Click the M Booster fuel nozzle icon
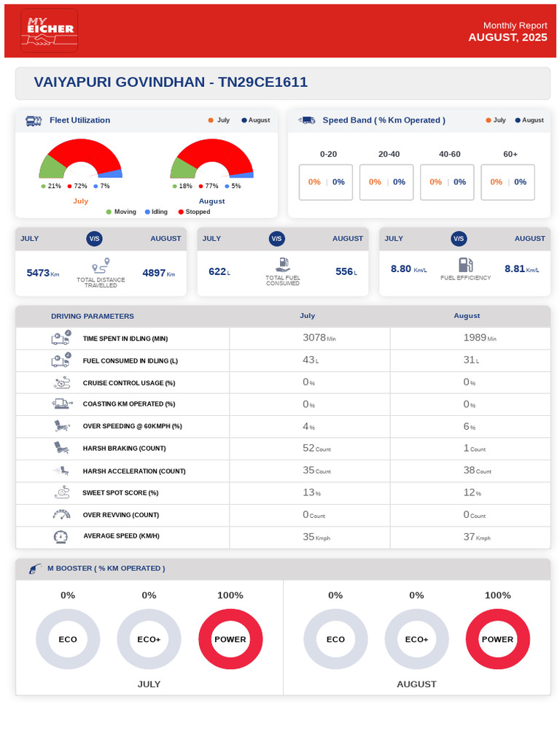The height and width of the screenshot is (747, 560). (x=35, y=568)
